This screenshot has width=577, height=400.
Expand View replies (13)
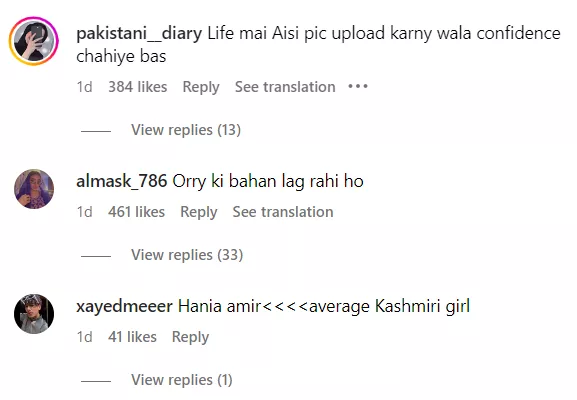[x=186, y=130]
